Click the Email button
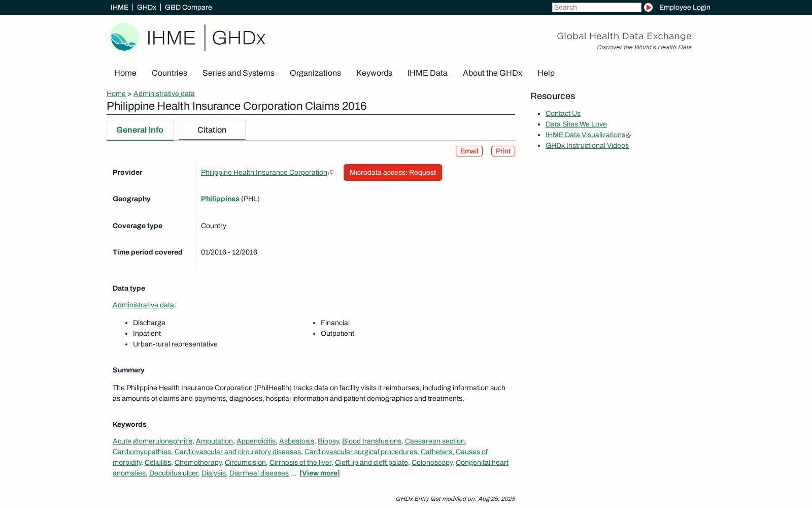Viewport: 812px width, 508px height. (x=469, y=151)
